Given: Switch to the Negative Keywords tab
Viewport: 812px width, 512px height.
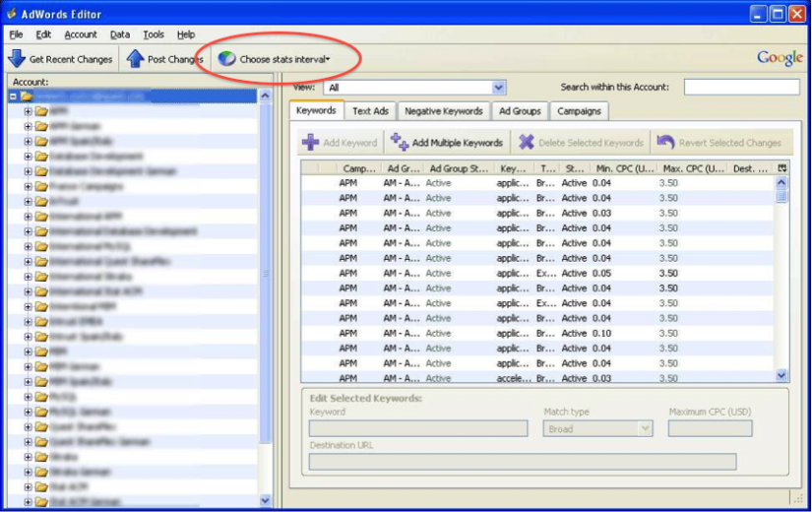Looking at the screenshot, I should [x=443, y=111].
